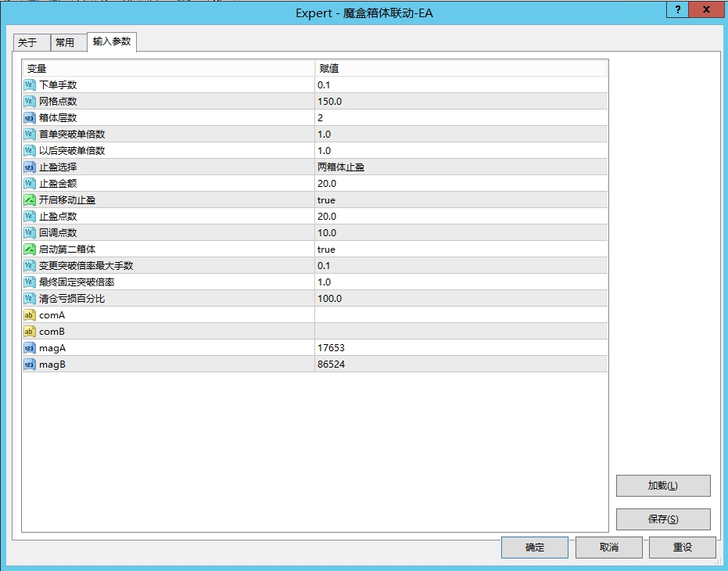Click the integer icon beside magA

tap(30, 347)
